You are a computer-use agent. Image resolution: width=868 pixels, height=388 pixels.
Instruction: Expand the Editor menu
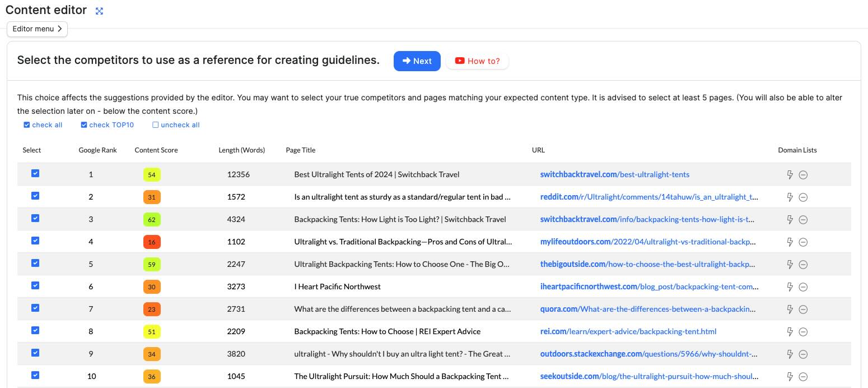38,29
